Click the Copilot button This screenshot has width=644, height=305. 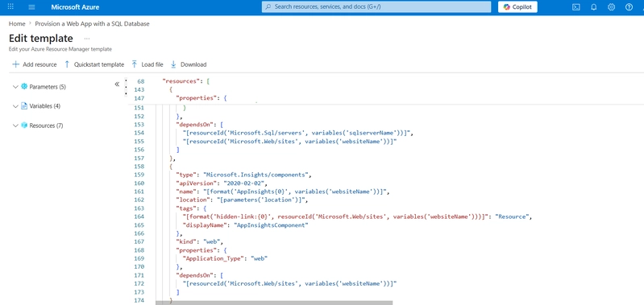[x=517, y=7]
